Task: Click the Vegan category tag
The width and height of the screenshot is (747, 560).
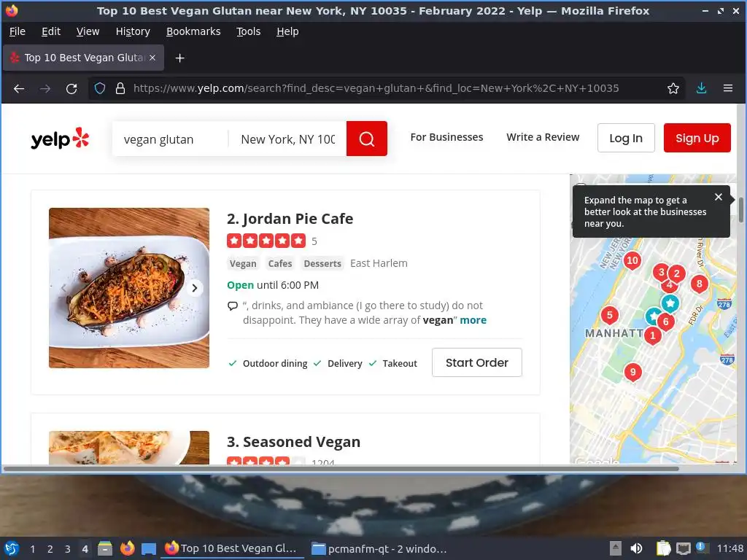Action: click(243, 263)
